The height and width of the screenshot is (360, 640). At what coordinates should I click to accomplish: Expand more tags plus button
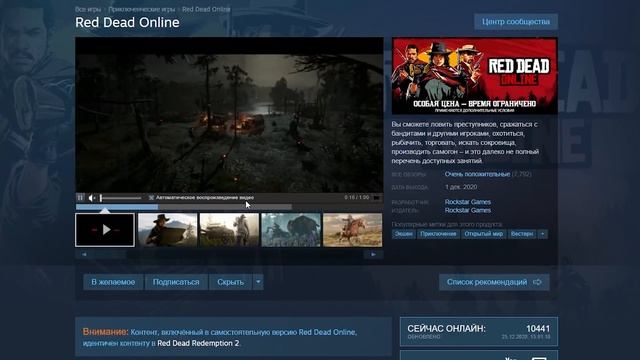click(542, 234)
